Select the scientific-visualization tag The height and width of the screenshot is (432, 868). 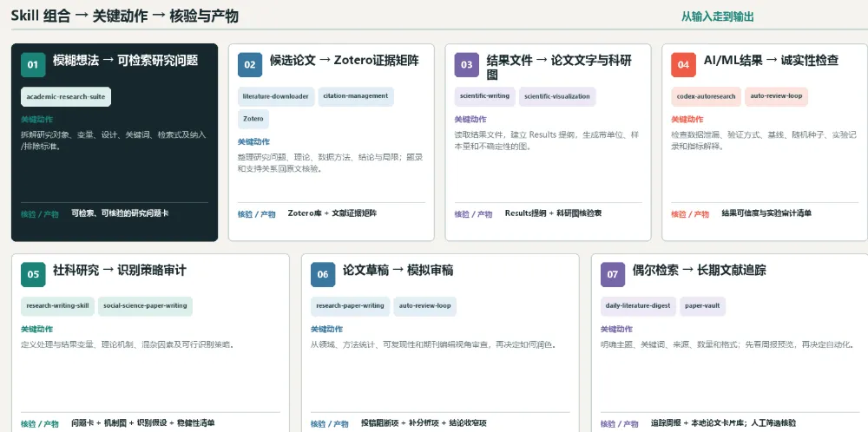tap(557, 96)
